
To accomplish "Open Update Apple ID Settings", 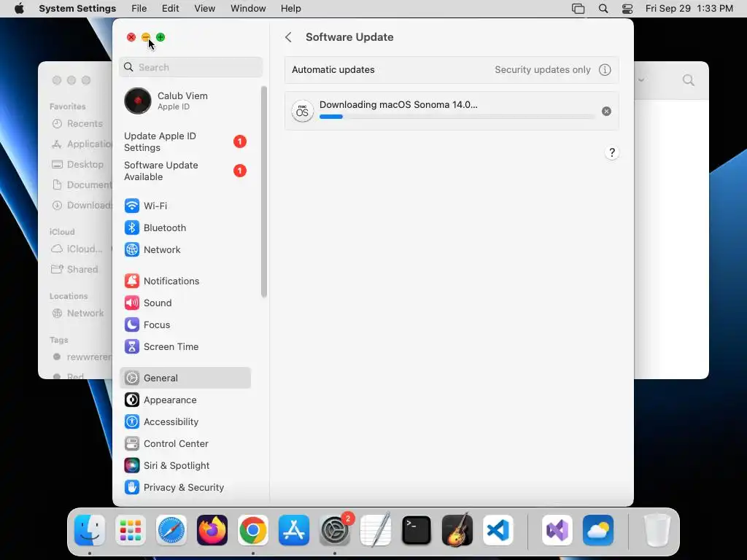I will point(185,142).
